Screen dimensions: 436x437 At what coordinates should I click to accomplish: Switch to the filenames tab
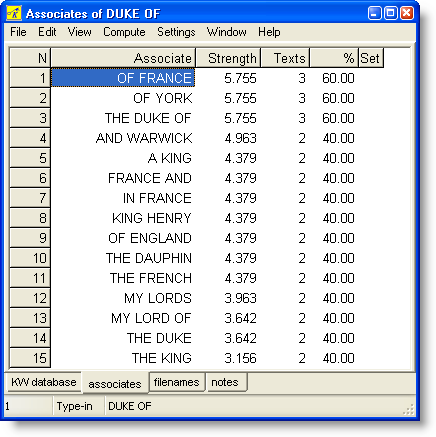click(x=177, y=382)
